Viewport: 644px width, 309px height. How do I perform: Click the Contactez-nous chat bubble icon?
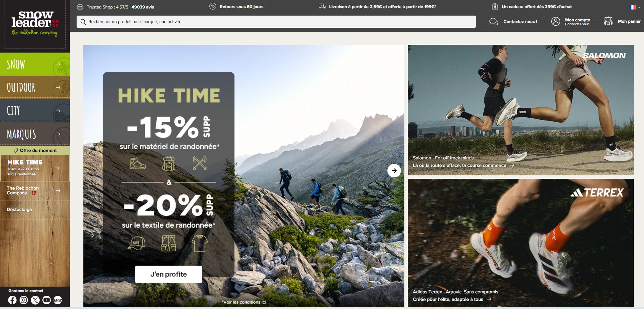(494, 22)
